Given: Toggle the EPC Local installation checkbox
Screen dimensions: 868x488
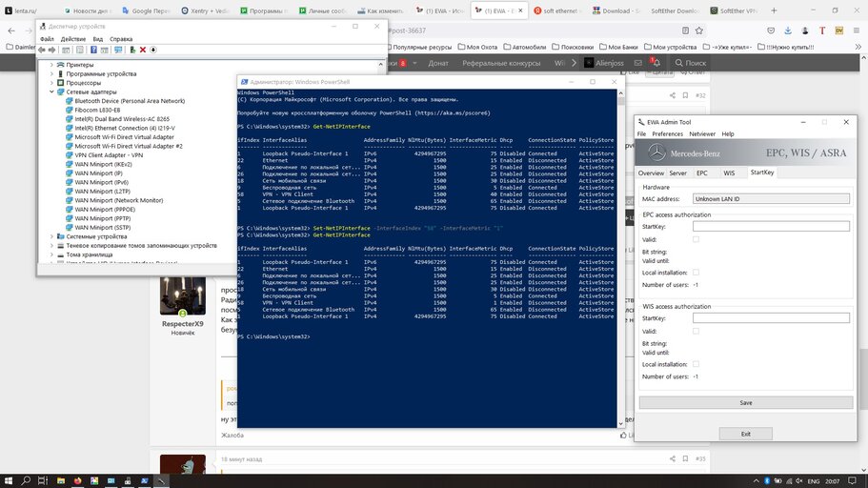Looking at the screenshot, I should 696,273.
